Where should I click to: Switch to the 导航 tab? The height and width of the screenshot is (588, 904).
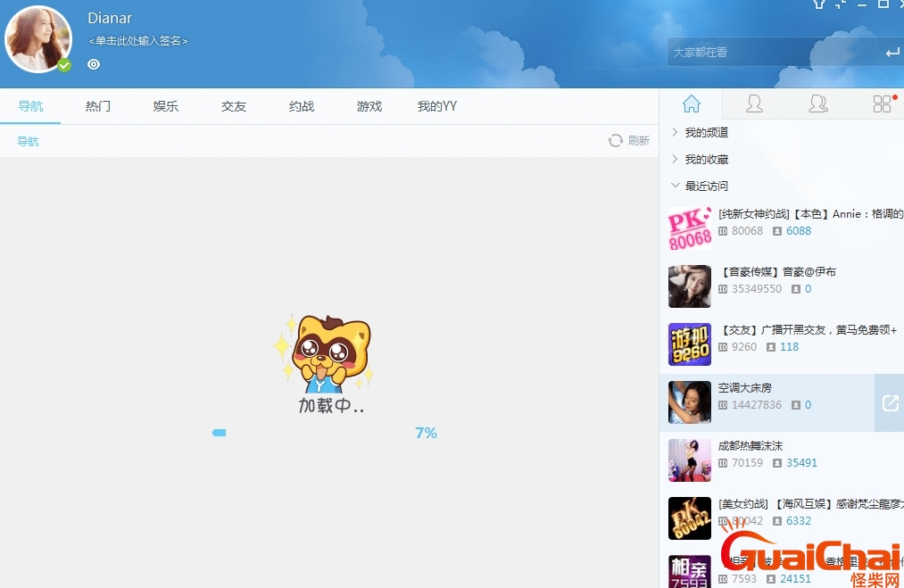[x=30, y=106]
